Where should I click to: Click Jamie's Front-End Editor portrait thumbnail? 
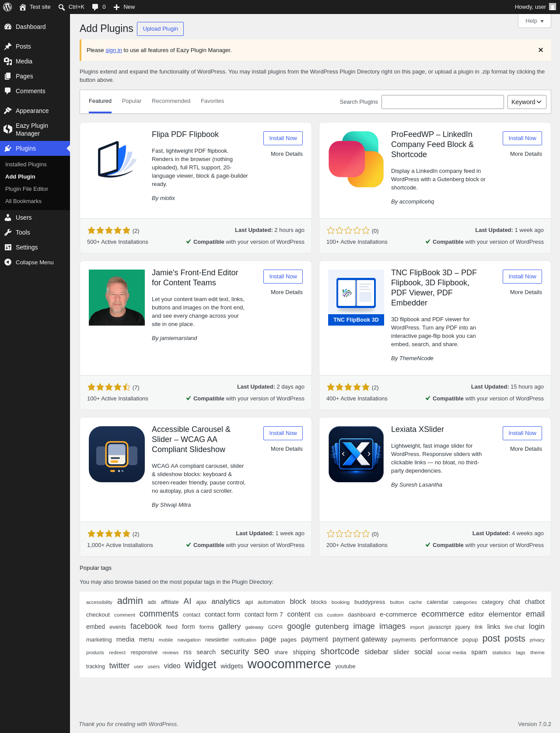(x=117, y=298)
